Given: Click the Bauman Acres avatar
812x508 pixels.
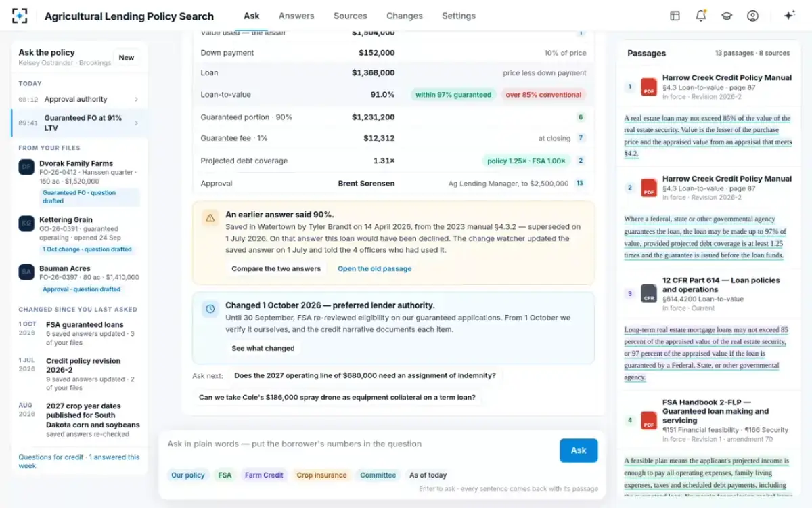Looking at the screenshot, I should [x=26, y=272].
